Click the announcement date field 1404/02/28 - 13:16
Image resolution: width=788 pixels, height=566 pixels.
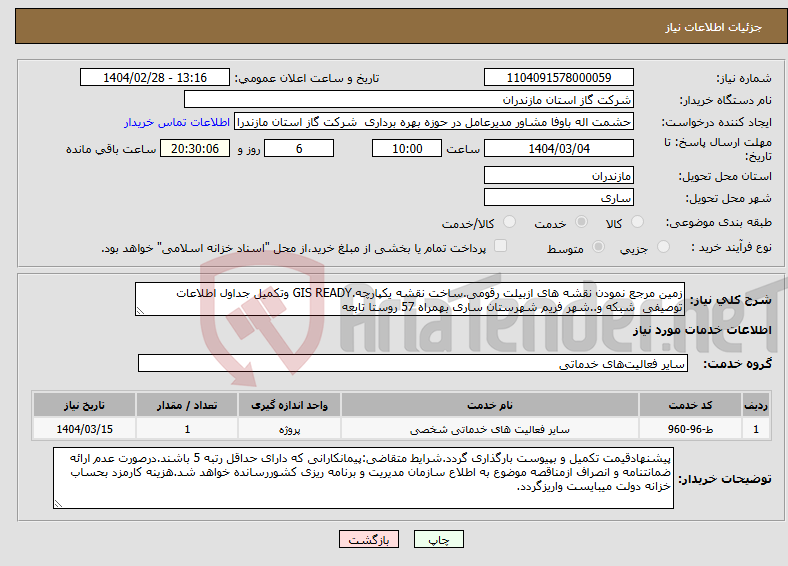(x=155, y=77)
